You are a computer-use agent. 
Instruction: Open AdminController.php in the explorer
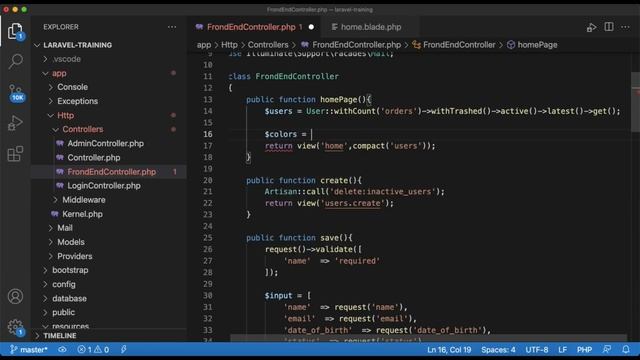point(105,143)
